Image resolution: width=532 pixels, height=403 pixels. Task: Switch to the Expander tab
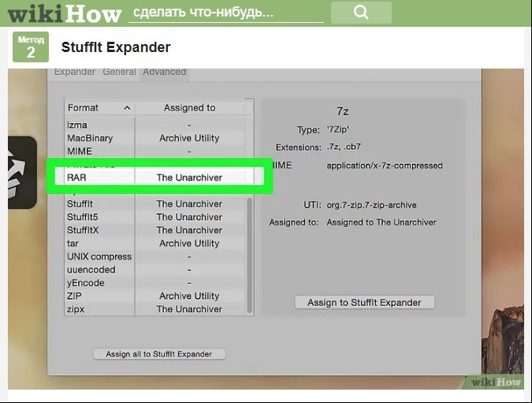pyautogui.click(x=75, y=72)
